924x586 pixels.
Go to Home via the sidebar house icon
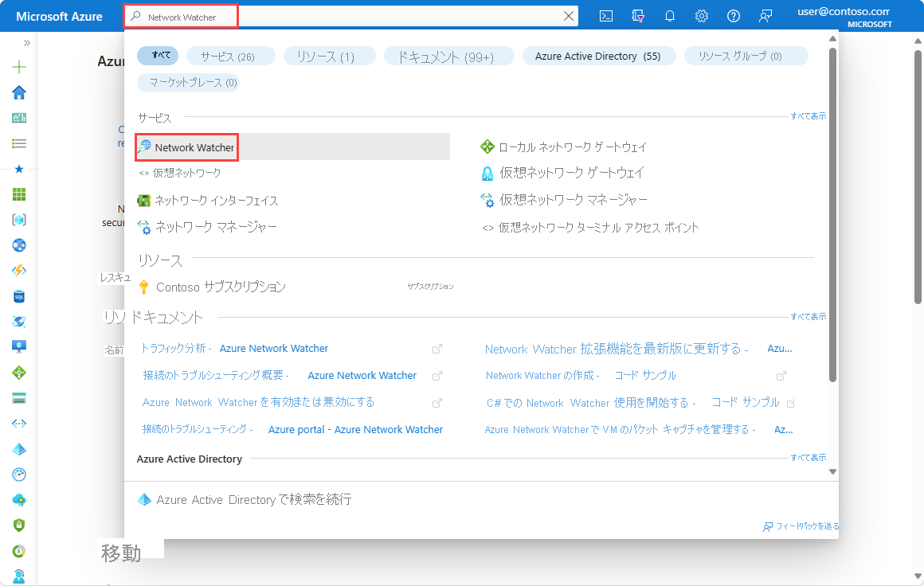coord(19,92)
